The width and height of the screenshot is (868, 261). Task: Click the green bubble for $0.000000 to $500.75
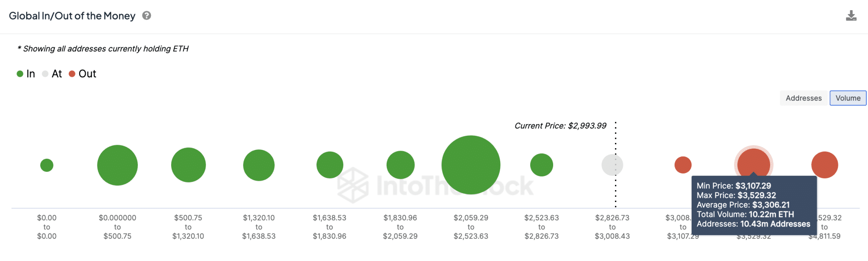117,165
